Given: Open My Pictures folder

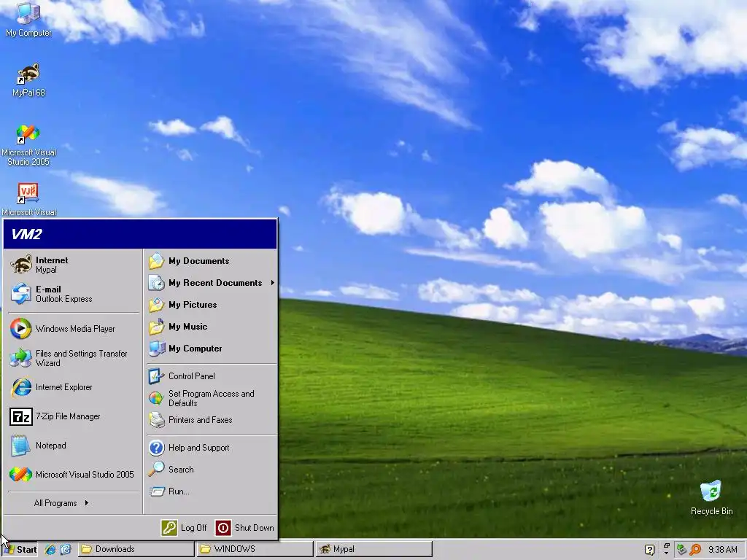Looking at the screenshot, I should click(212, 305).
